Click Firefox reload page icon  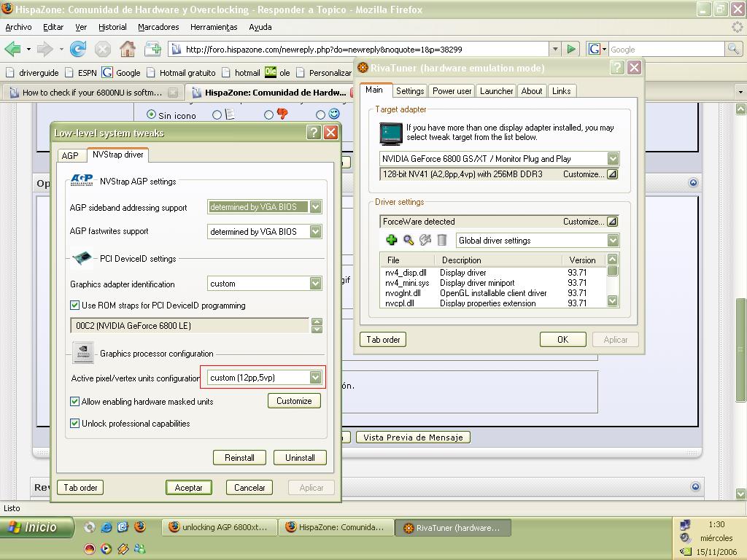[78, 49]
